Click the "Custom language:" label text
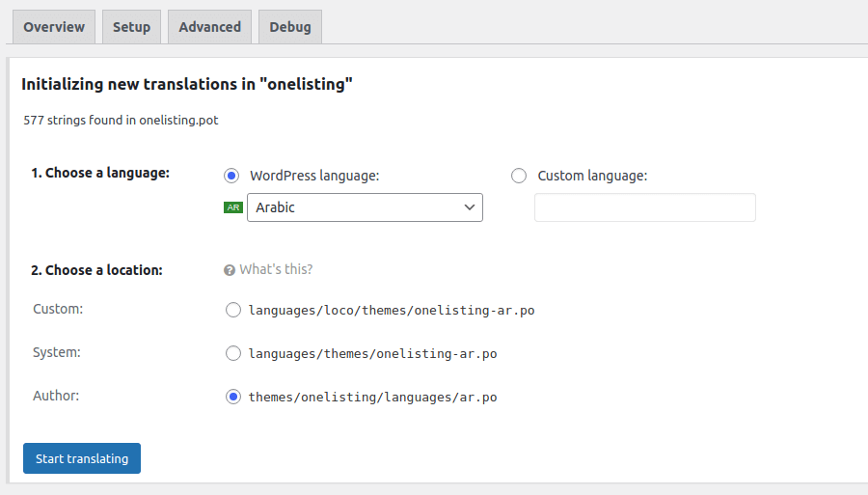Viewport: 868px width, 495px height. (x=592, y=176)
